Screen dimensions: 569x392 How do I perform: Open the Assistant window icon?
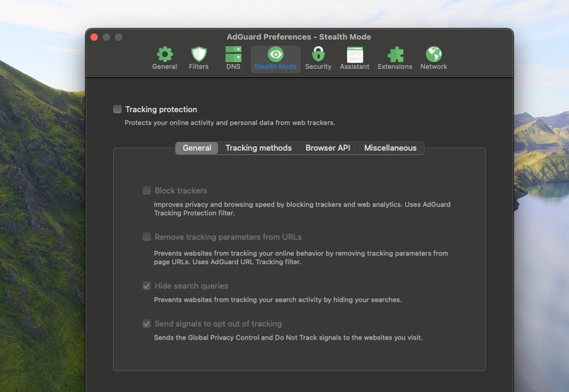pyautogui.click(x=355, y=54)
